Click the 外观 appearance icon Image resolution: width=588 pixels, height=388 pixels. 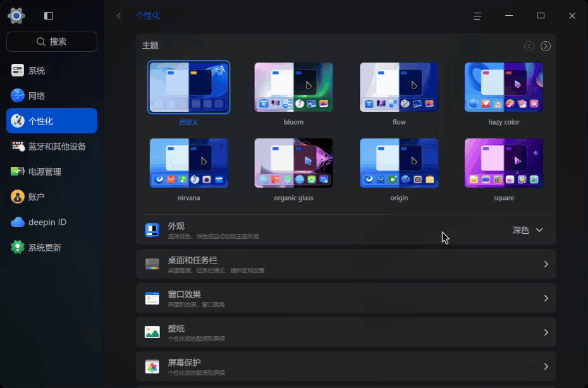pos(152,230)
